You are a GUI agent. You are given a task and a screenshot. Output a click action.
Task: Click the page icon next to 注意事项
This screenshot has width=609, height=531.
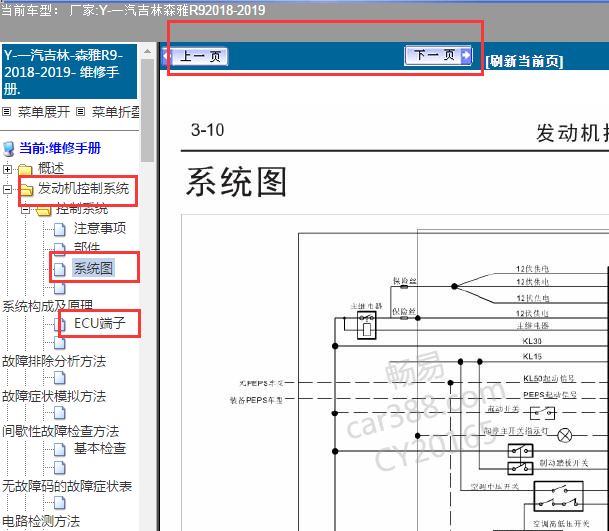point(59,229)
